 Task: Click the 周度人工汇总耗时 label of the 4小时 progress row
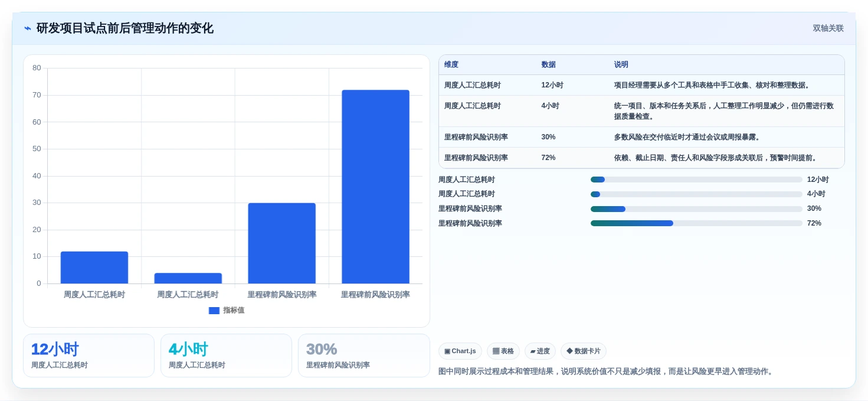[467, 194]
